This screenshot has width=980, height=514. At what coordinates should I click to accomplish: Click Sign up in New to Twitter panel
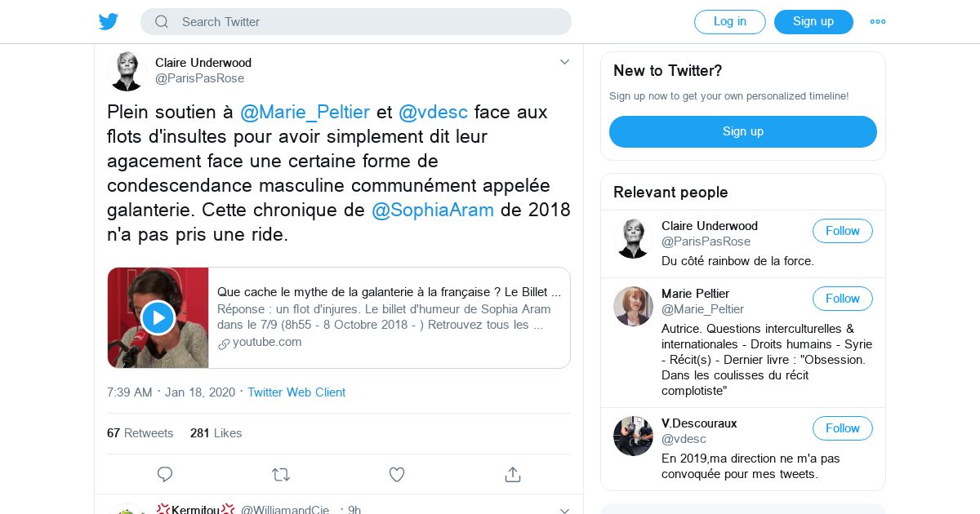coord(742,131)
